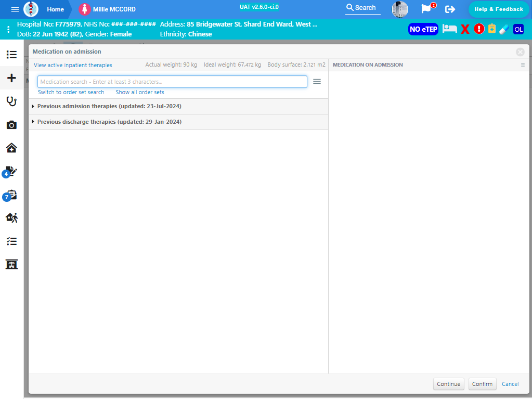
Task: Click the Confirm button
Action: click(x=482, y=384)
